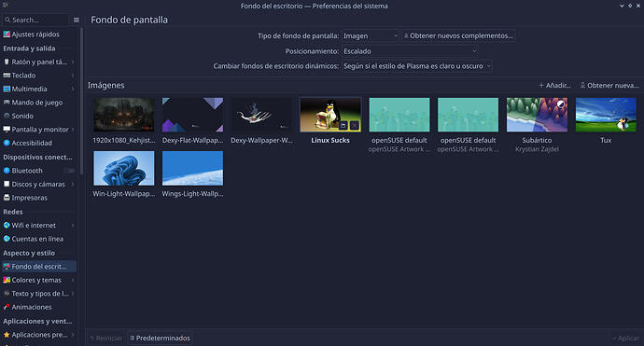Open Mando de juego via its gamepad icon

click(x=7, y=103)
